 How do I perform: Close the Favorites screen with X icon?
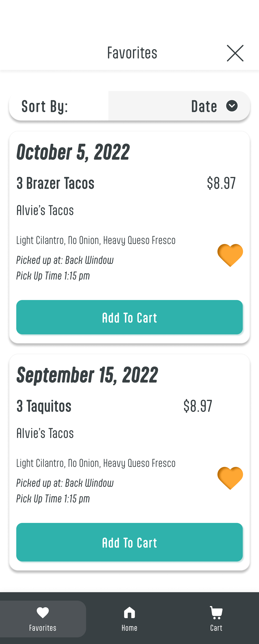(235, 53)
